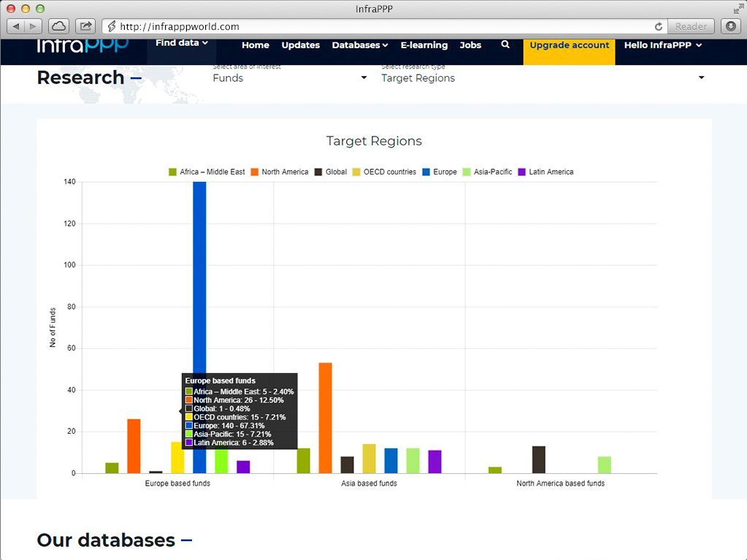Toggle Africa – Middle East legend series
Viewport: 747px width, 560px height.
click(207, 172)
